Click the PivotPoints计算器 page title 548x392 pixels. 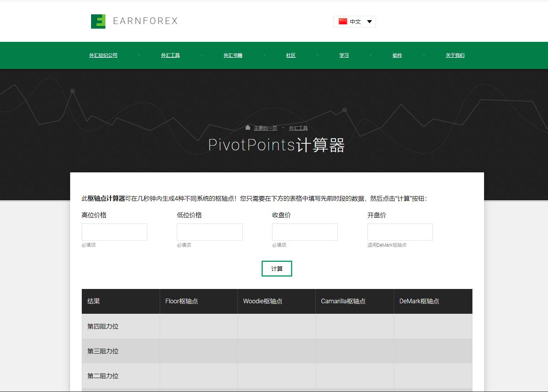pos(276,145)
